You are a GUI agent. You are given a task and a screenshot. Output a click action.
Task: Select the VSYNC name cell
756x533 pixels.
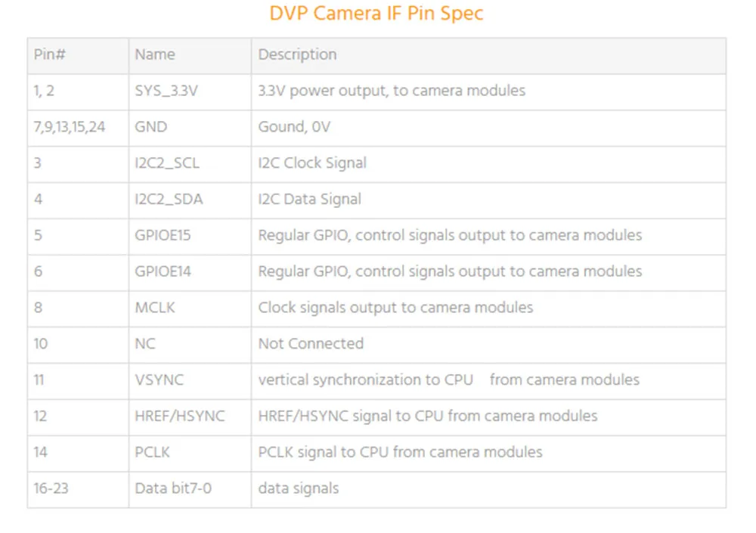(x=190, y=382)
